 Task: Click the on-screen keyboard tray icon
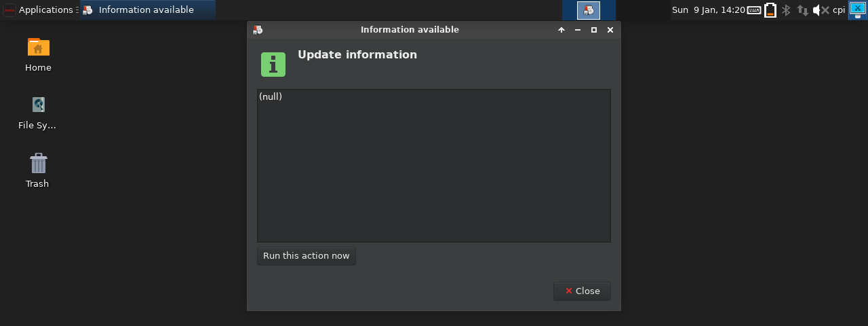754,10
